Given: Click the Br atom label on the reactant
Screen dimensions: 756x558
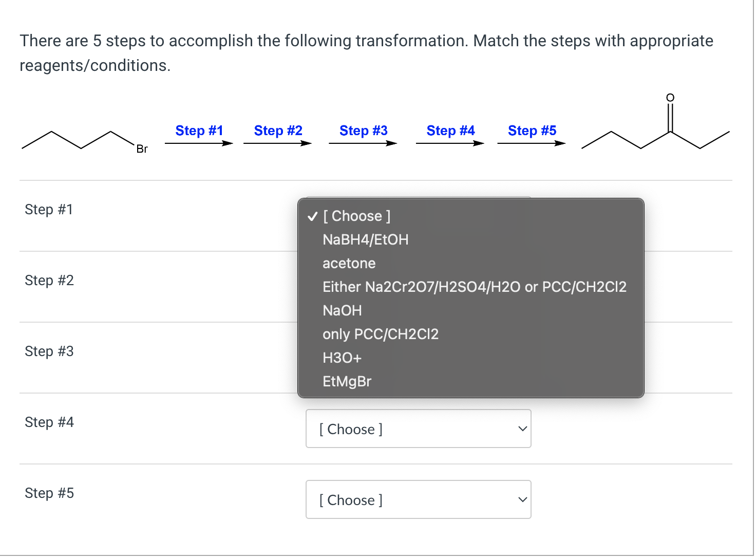Looking at the screenshot, I should click(x=141, y=149).
